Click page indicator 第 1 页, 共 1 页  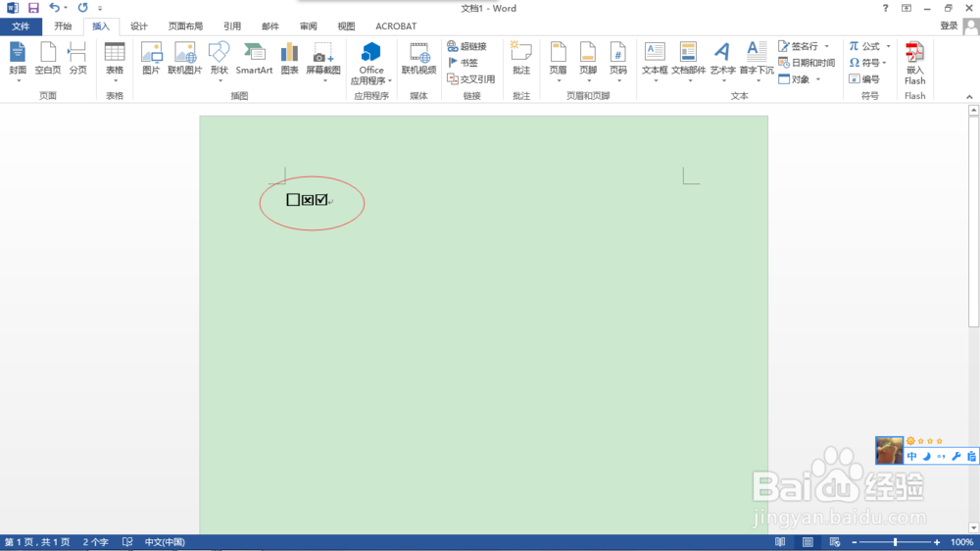click(37, 542)
